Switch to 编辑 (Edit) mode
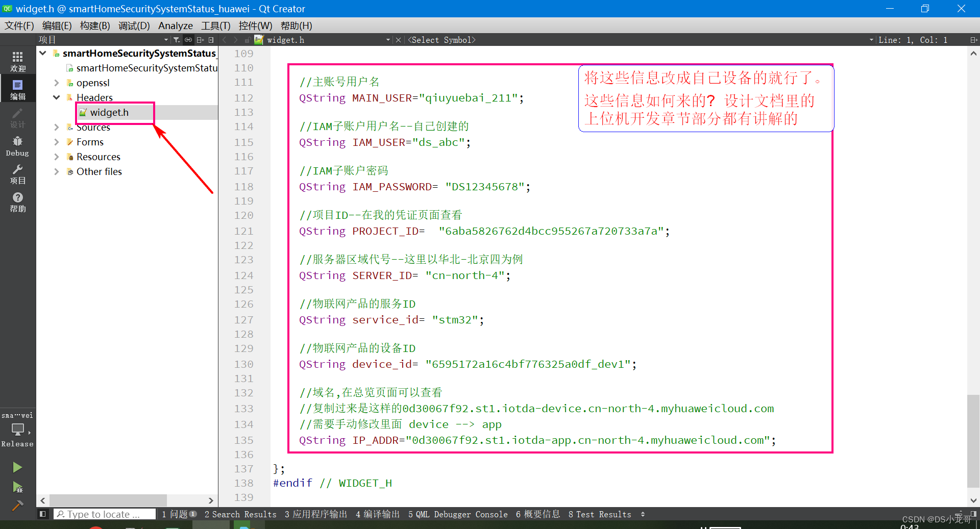This screenshot has width=980, height=529. click(x=18, y=89)
